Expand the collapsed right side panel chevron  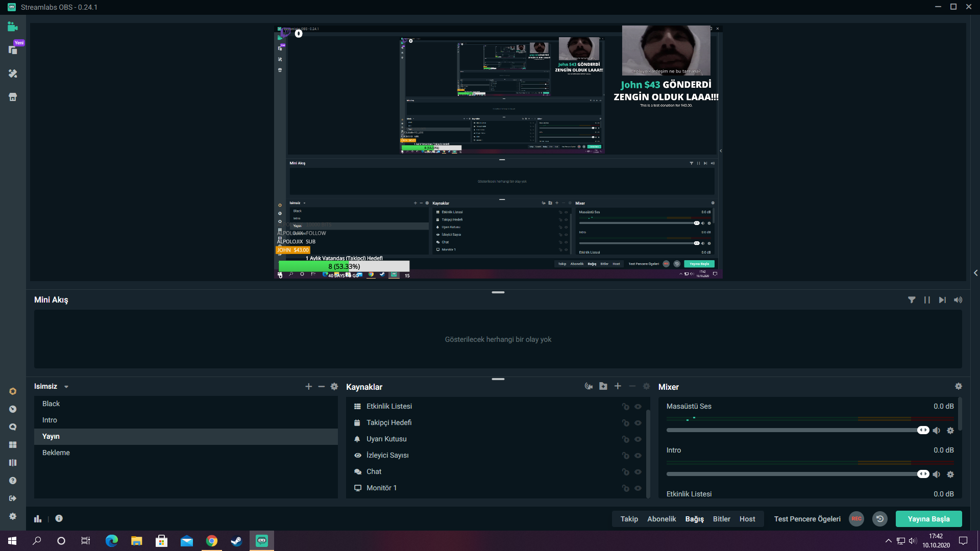tap(975, 273)
